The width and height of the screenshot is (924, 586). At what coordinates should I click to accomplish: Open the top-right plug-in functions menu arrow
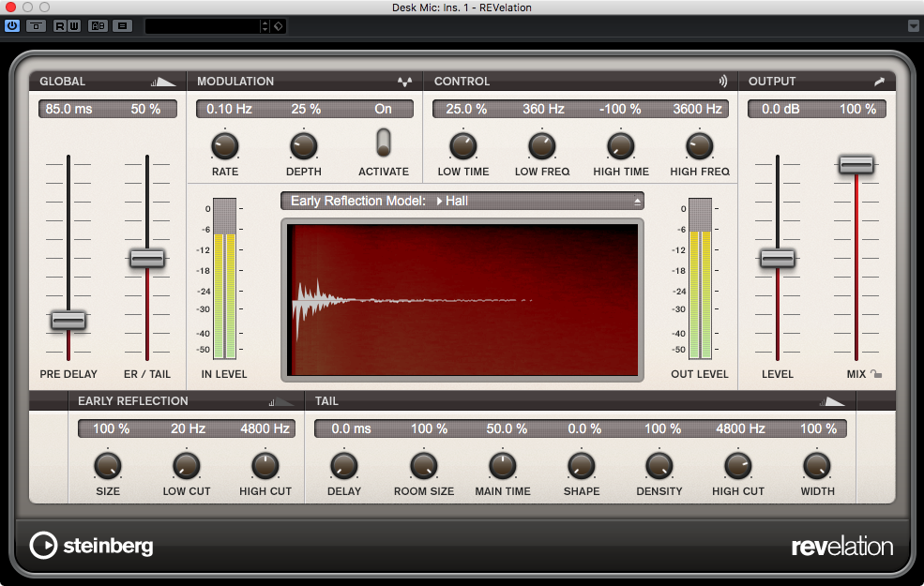coord(914,25)
